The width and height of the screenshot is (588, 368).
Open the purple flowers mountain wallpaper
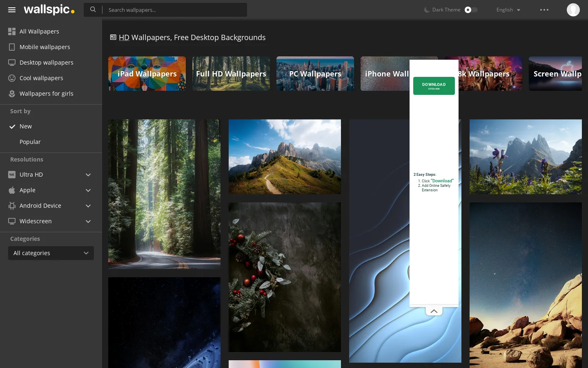pyautogui.click(x=526, y=157)
